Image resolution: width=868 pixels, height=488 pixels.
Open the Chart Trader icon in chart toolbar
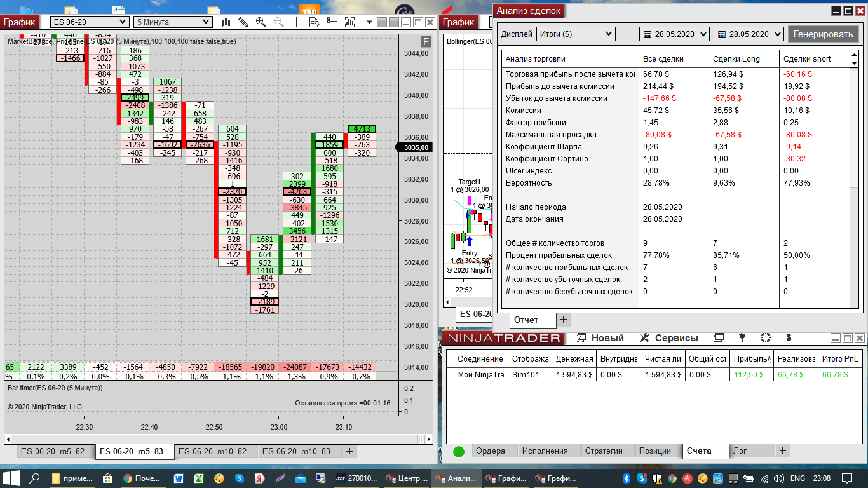(x=332, y=22)
